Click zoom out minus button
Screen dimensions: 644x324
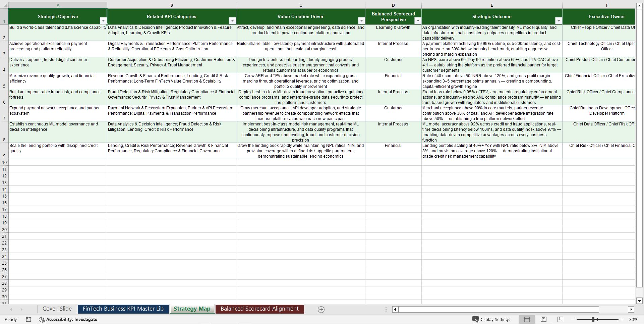[573, 319]
